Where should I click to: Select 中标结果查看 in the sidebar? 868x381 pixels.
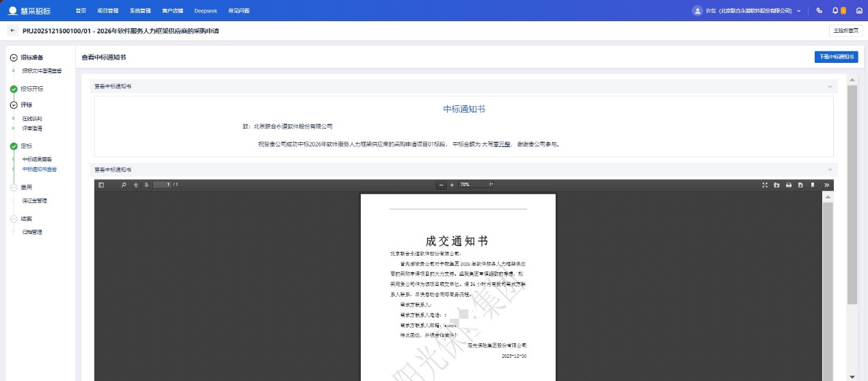tap(37, 159)
